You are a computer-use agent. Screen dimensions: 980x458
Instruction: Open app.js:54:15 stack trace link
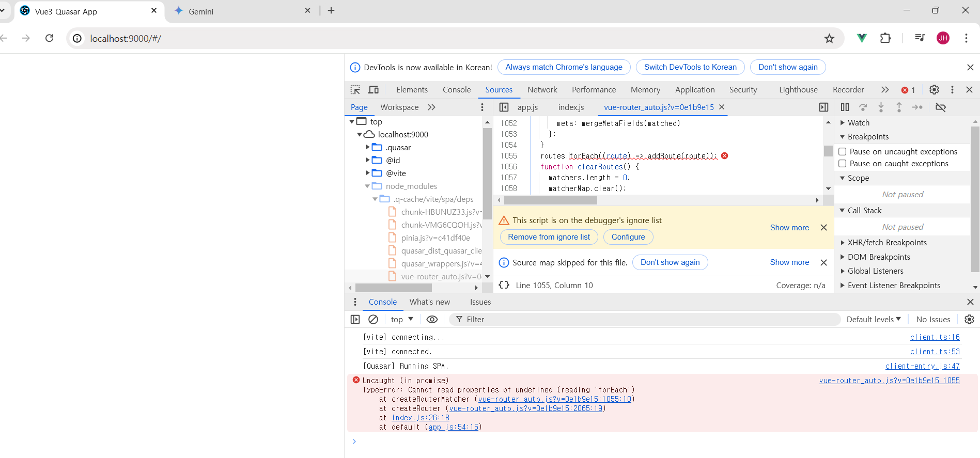[454, 427]
